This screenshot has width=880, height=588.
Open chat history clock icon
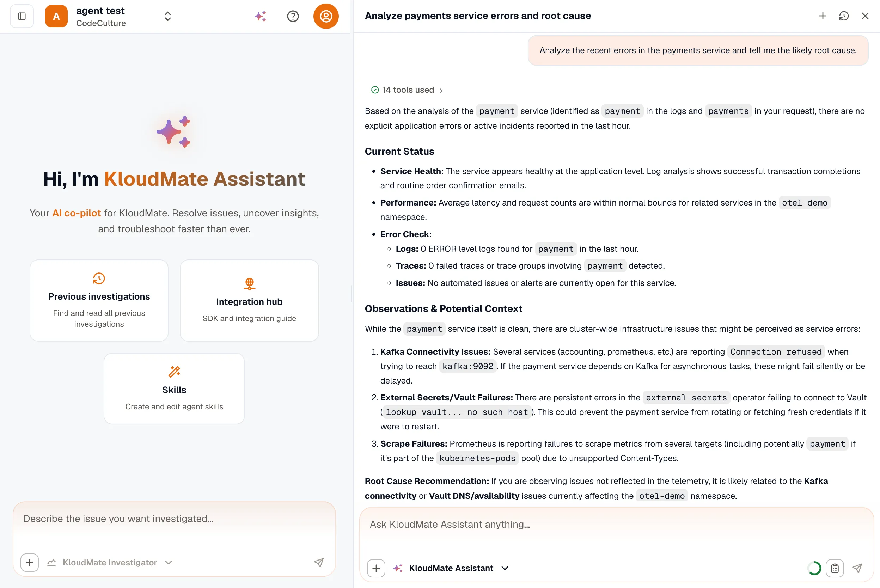[844, 16]
